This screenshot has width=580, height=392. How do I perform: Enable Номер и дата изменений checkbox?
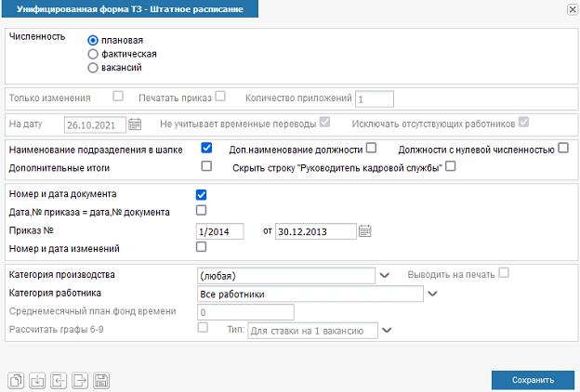tap(201, 247)
